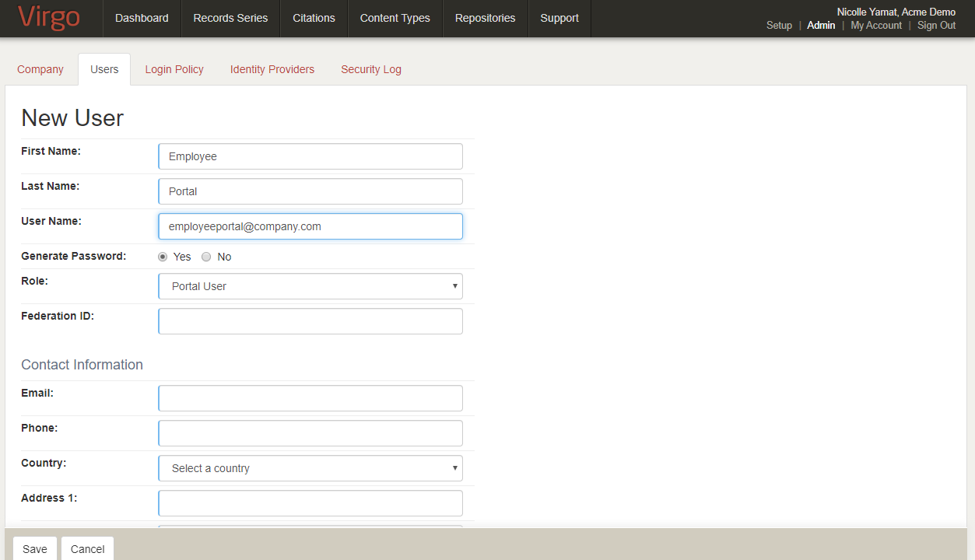The image size is (975, 560).
Task: Expand the Select a country dropdown
Action: 310,467
